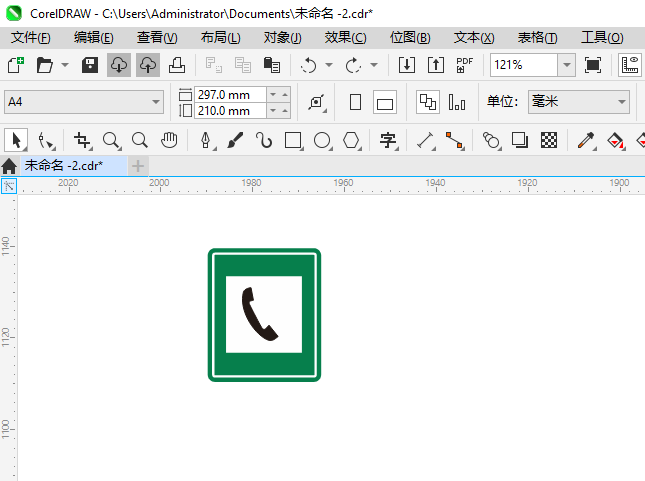Select the Zoom magnifier tool
The height and width of the screenshot is (481, 645).
111,140
